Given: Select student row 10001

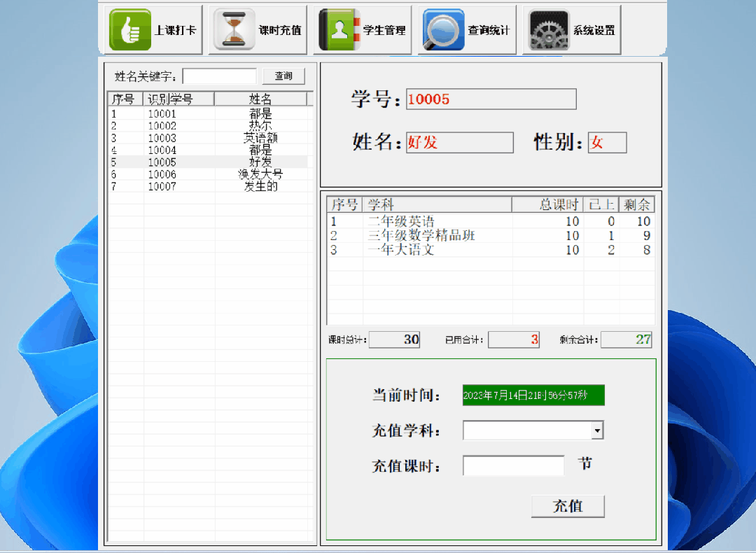Looking at the screenshot, I should click(209, 114).
